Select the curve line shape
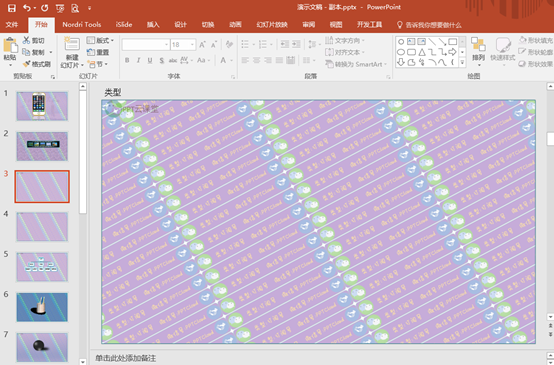Image resolution: width=554 pixels, height=365 pixels. pos(442,63)
